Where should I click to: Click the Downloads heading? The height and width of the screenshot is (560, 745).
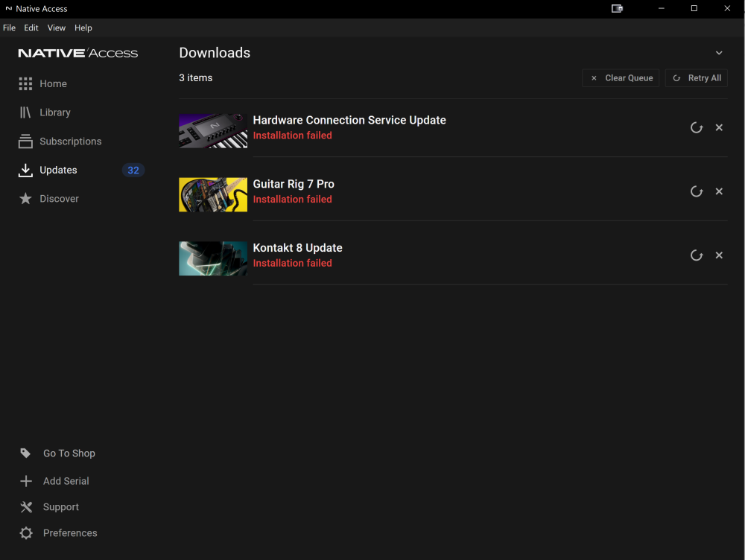pyautogui.click(x=215, y=53)
